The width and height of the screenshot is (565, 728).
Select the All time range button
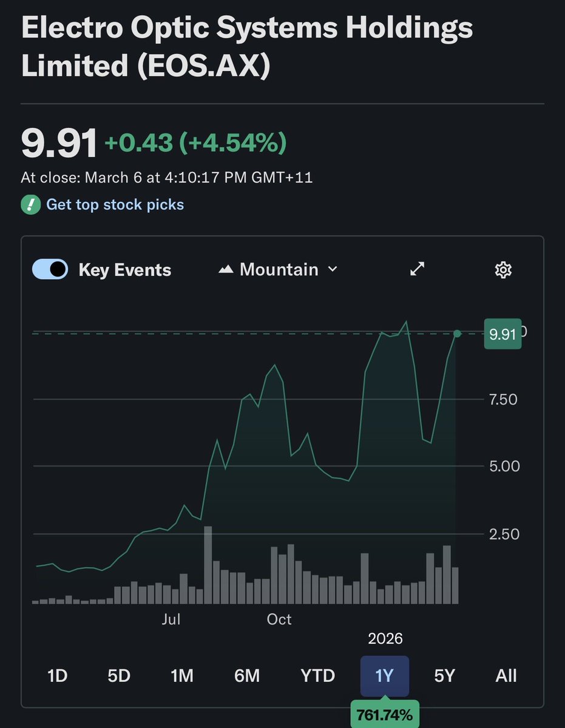(x=506, y=675)
